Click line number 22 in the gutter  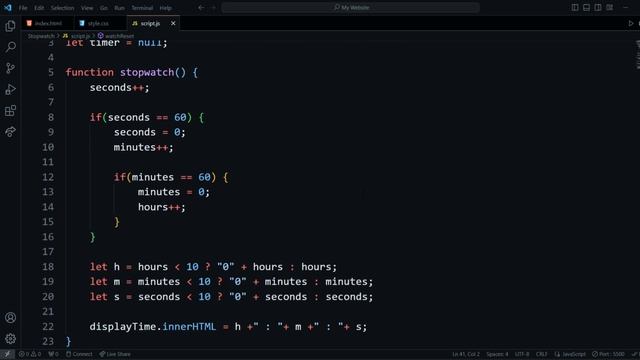tap(48, 327)
